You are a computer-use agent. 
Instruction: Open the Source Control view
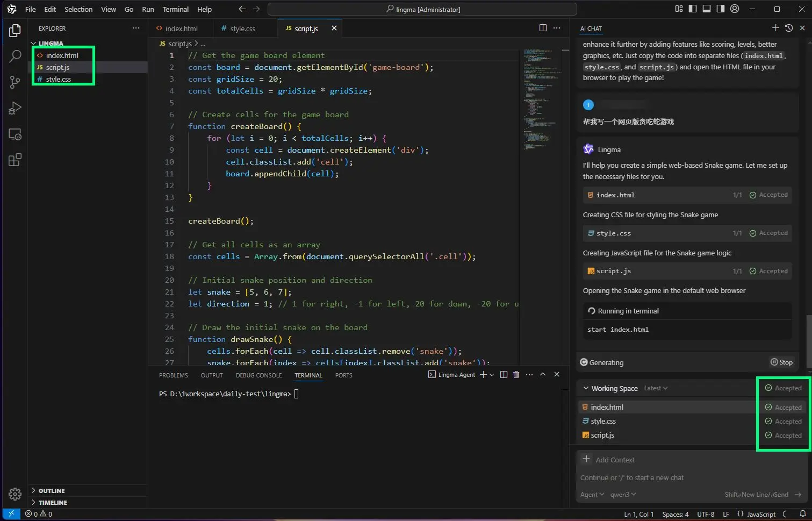pyautogui.click(x=15, y=82)
